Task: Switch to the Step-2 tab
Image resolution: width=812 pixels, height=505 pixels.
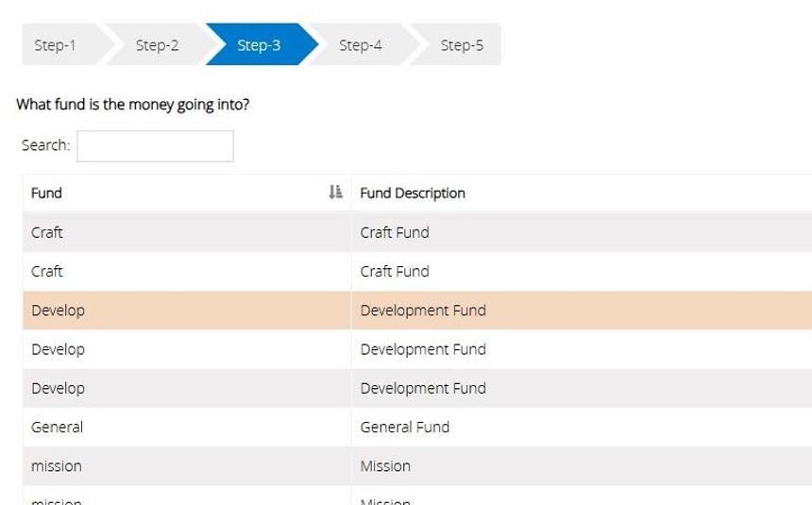Action: point(157,44)
